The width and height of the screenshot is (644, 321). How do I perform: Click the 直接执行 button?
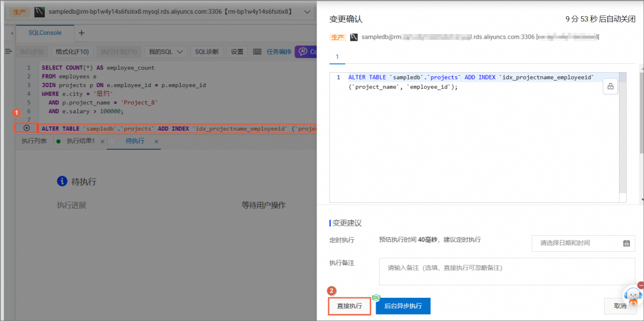click(x=349, y=306)
